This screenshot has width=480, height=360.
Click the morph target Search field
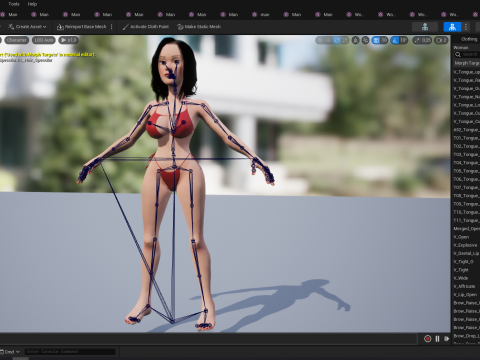click(x=467, y=54)
